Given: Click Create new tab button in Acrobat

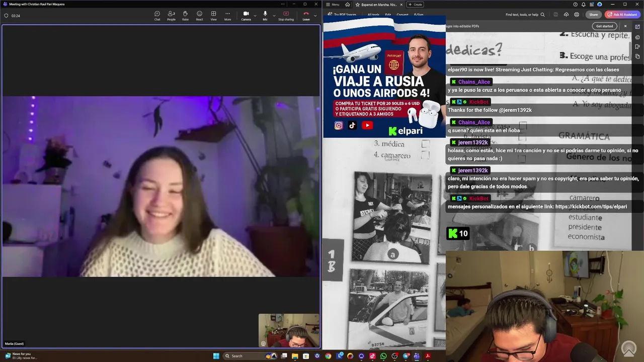Looking at the screenshot, I should click(415, 5).
